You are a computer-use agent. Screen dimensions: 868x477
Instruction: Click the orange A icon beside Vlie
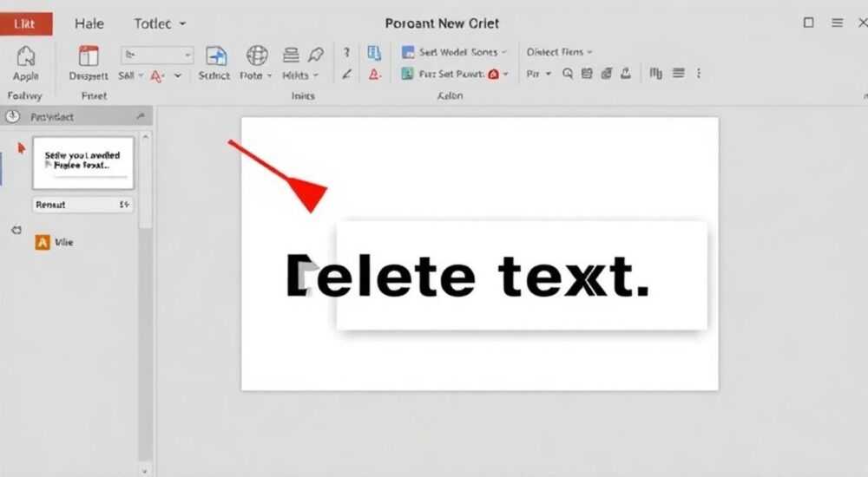point(43,242)
